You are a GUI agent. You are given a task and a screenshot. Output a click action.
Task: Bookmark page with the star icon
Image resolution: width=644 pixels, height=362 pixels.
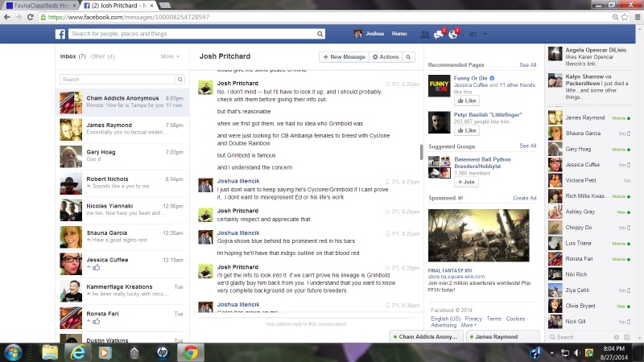[625, 17]
